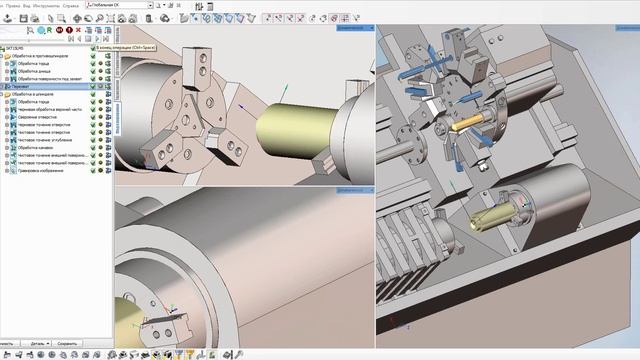Click the Сохранить button
The width and height of the screenshot is (640, 360).
point(67,344)
